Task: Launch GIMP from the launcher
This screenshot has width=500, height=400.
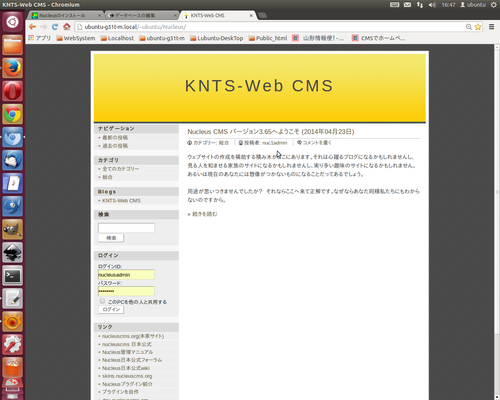Action: pyautogui.click(x=12, y=229)
